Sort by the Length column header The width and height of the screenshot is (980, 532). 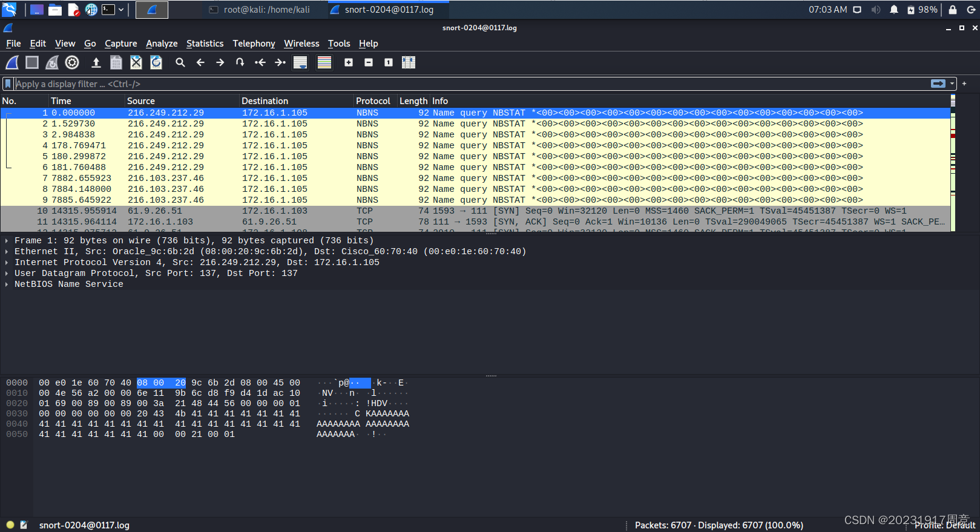tap(413, 101)
